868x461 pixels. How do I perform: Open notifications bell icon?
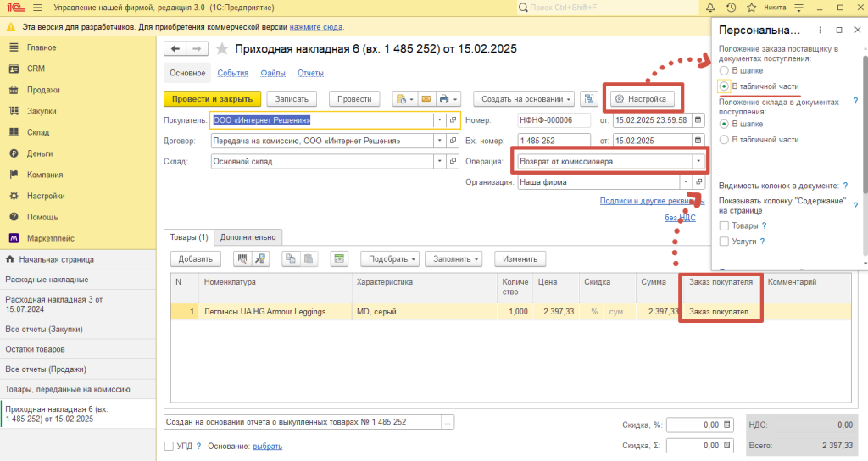click(x=710, y=8)
